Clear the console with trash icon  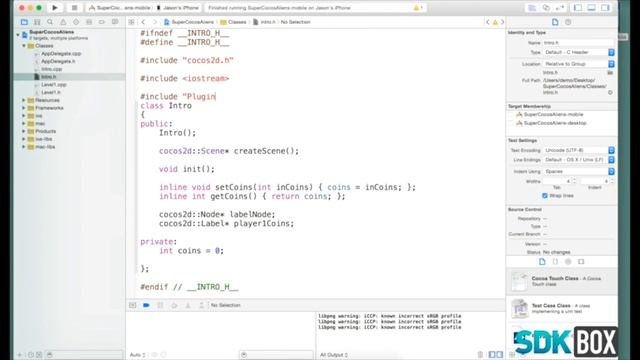coord(480,355)
